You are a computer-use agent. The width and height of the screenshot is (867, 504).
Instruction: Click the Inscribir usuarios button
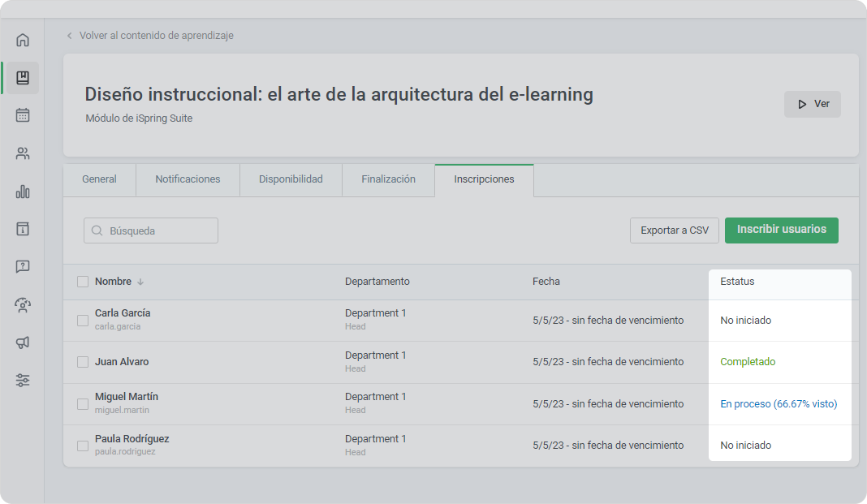pyautogui.click(x=782, y=230)
